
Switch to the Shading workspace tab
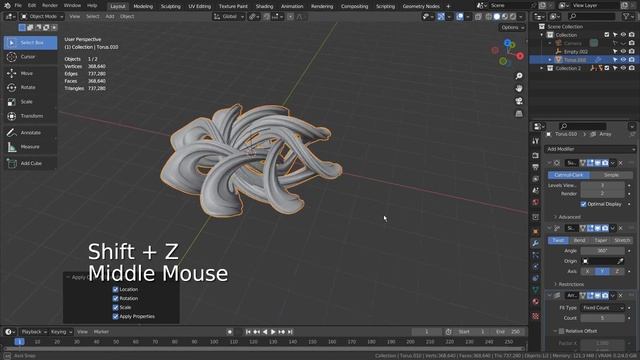click(264, 6)
